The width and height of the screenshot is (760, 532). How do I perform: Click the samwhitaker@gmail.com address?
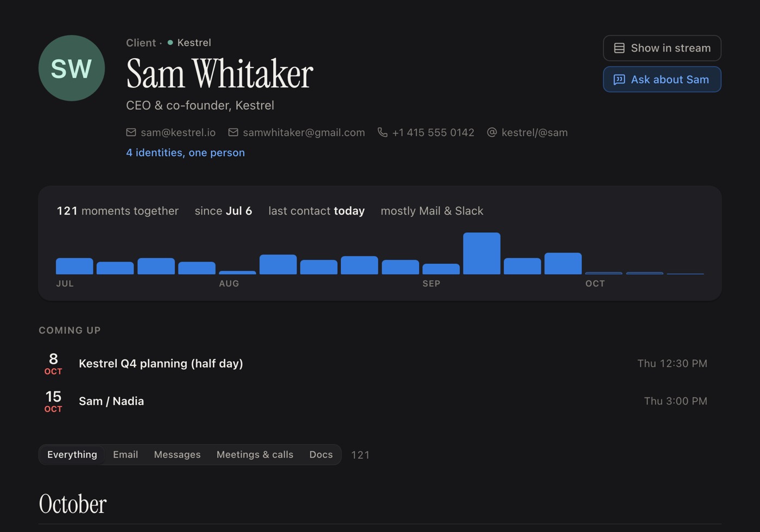click(x=303, y=132)
